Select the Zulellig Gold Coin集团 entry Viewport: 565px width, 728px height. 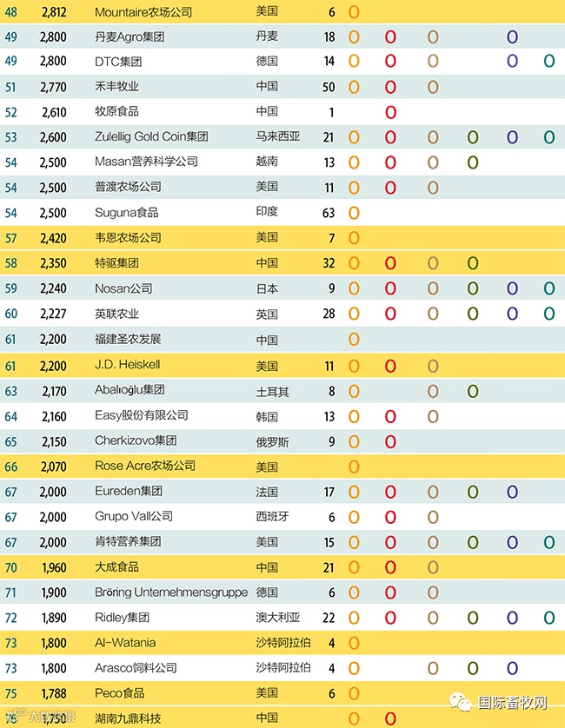click(151, 136)
